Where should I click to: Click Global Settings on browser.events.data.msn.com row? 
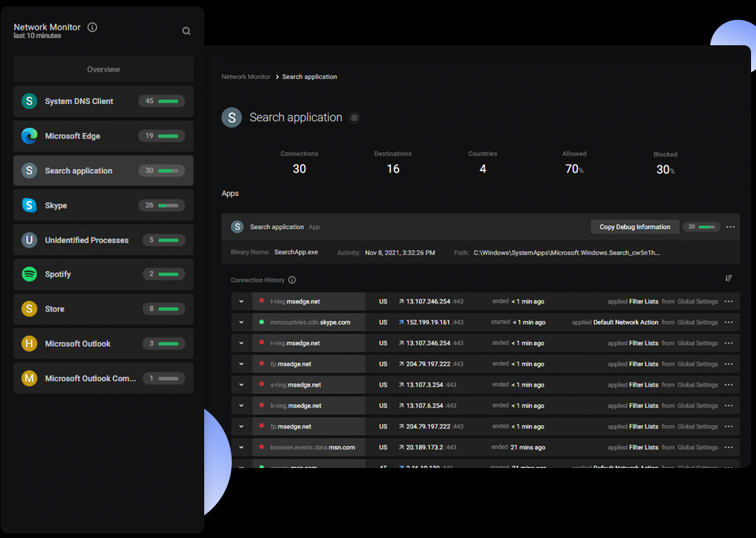[697, 448]
